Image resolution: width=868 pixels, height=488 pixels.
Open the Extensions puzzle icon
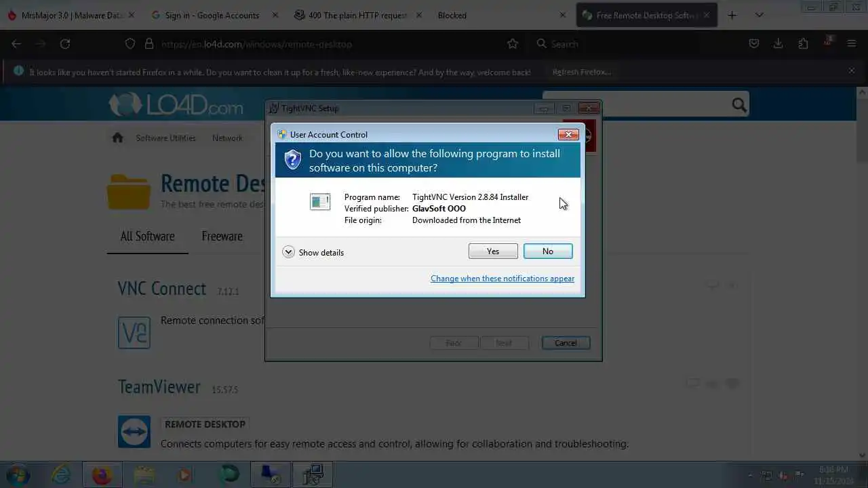coord(803,43)
